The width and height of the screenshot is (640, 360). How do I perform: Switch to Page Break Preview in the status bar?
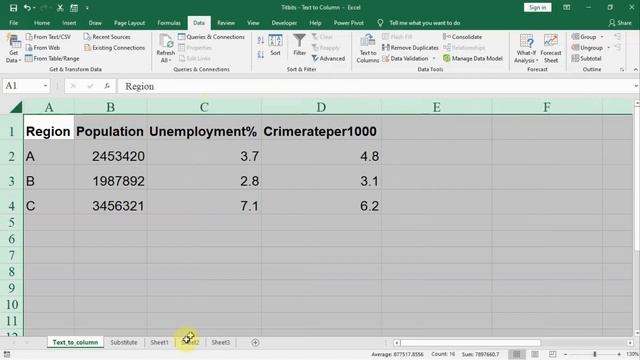pyautogui.click(x=552, y=354)
